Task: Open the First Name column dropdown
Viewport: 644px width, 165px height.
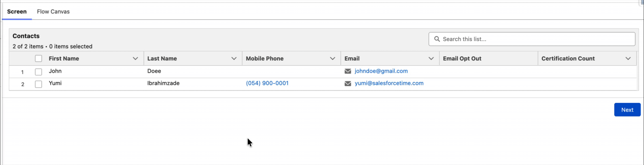Action: click(x=135, y=58)
